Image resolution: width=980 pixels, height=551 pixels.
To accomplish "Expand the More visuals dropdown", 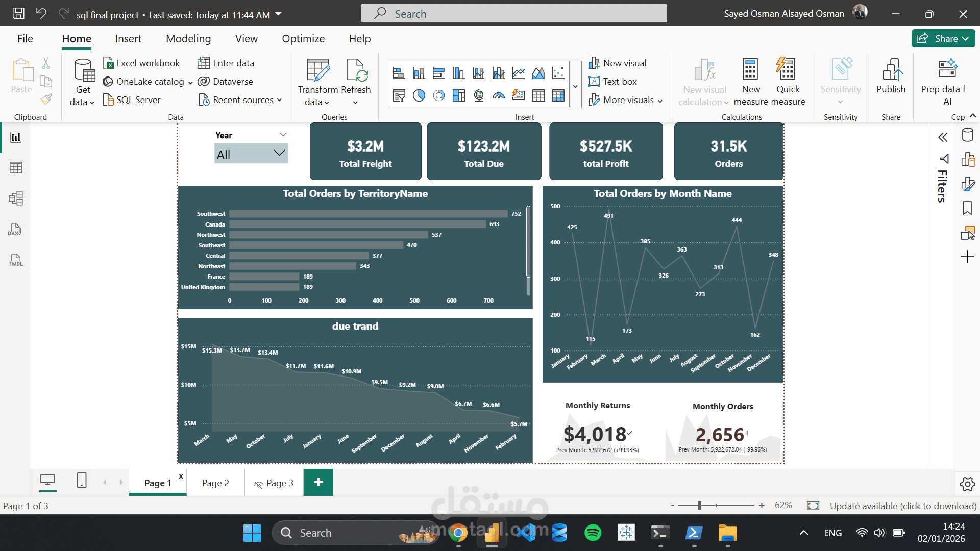I will 626,100.
